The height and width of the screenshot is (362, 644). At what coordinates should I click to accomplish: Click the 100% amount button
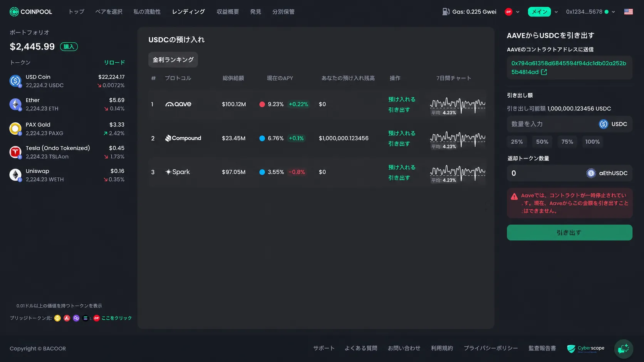[592, 142]
